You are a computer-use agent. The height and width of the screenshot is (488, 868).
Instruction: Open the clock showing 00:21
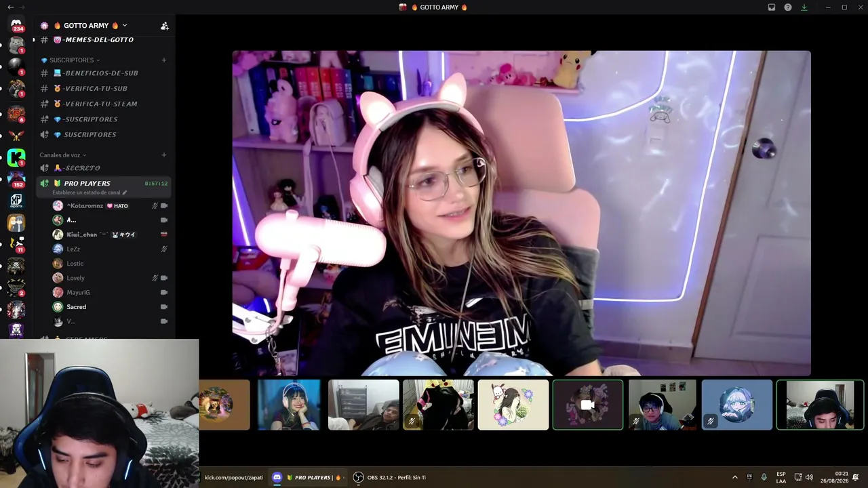click(x=834, y=478)
